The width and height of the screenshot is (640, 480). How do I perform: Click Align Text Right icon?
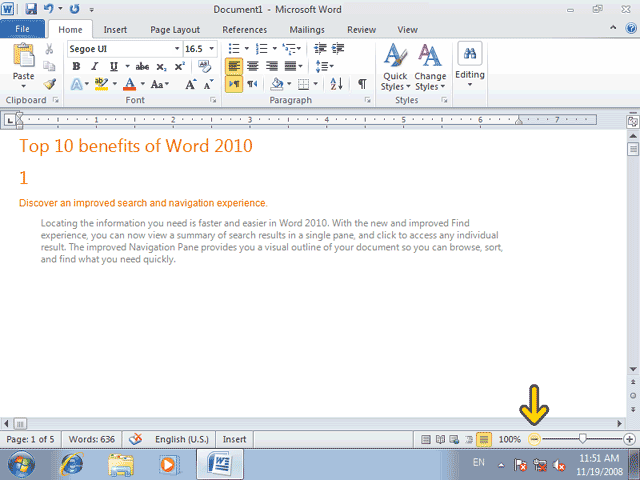(271, 66)
